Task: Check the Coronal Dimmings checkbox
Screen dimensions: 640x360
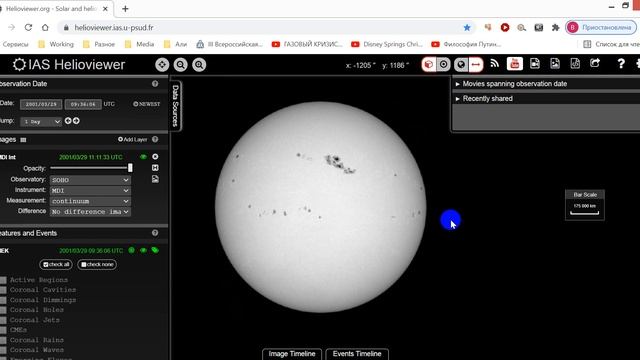Action: (x=3, y=300)
